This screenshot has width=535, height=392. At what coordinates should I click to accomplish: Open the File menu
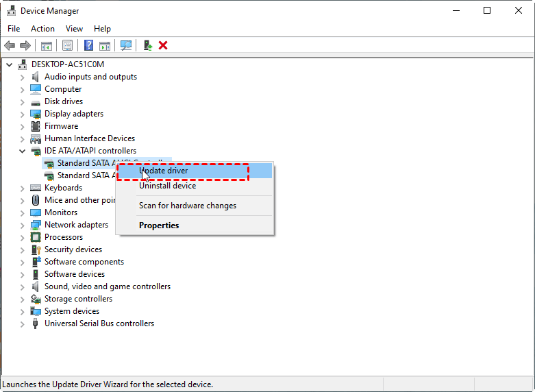click(14, 29)
